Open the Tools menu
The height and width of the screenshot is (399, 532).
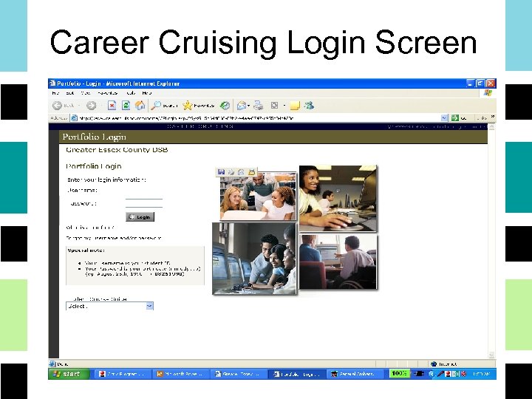click(x=131, y=93)
